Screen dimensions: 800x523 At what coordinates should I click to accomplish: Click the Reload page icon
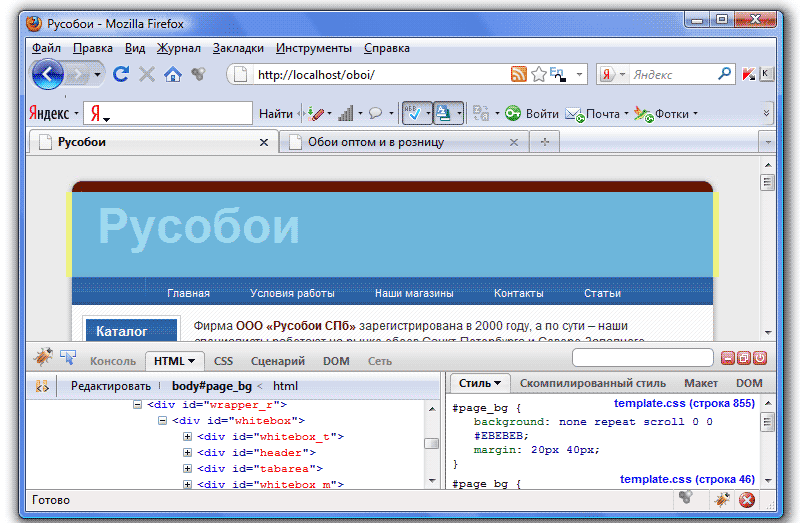tap(121, 74)
